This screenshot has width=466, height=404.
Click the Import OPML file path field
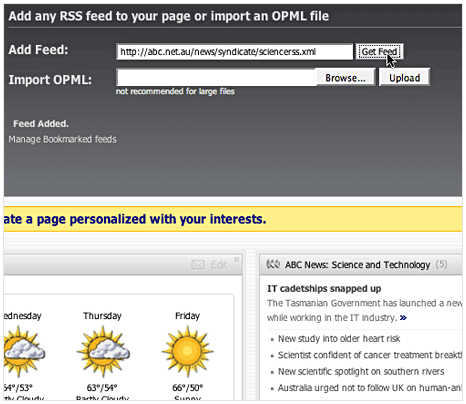point(216,78)
